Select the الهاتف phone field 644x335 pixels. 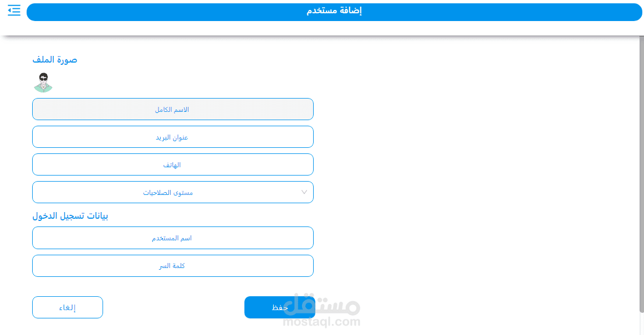point(172,164)
